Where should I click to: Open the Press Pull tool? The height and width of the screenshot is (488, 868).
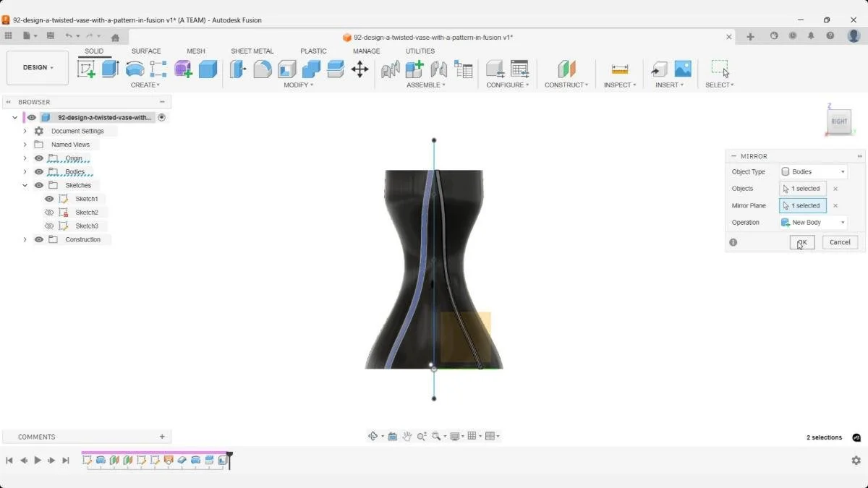(237, 69)
